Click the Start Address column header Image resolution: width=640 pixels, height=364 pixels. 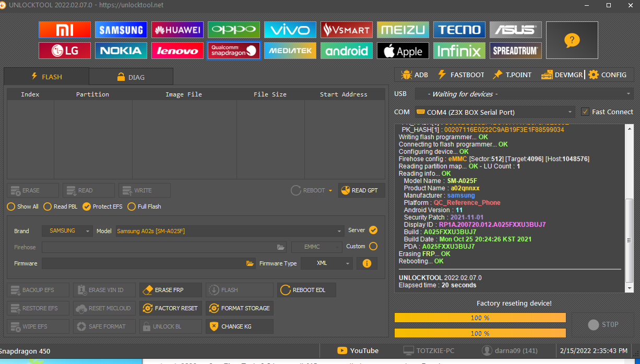click(x=343, y=94)
